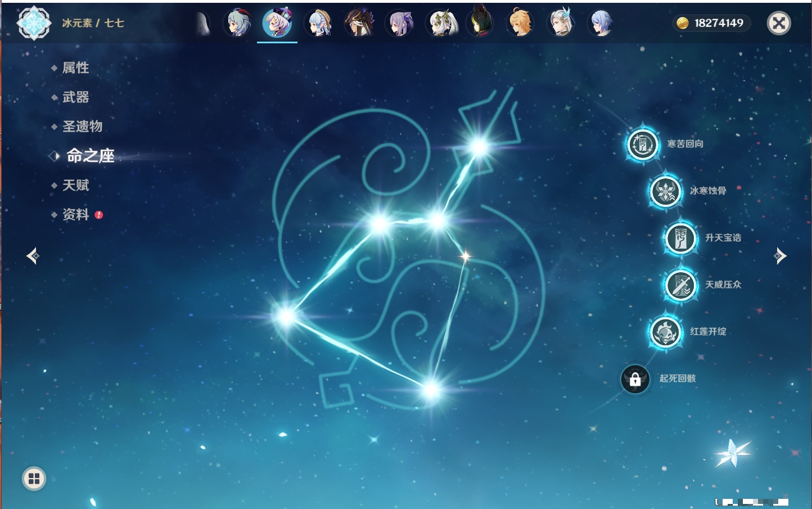Select Ganyu's portrait with the red horns
Image resolution: width=812 pixels, height=509 pixels.
pyautogui.click(x=237, y=23)
